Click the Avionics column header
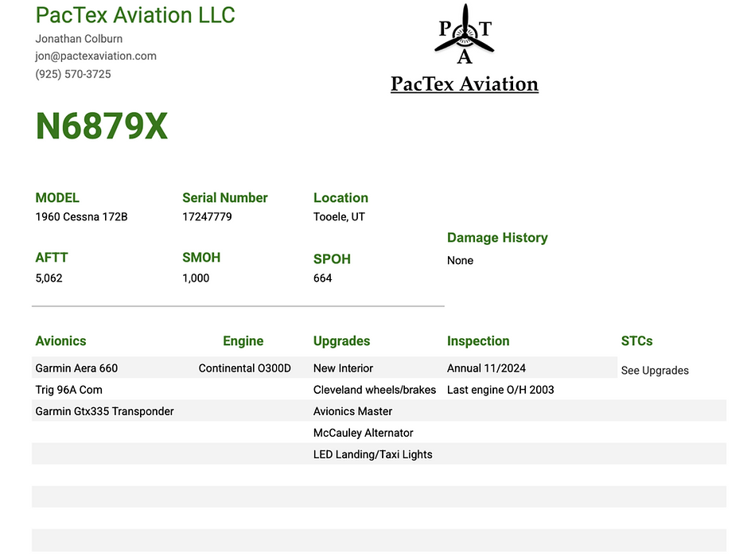This screenshot has width=751, height=560. [x=60, y=340]
